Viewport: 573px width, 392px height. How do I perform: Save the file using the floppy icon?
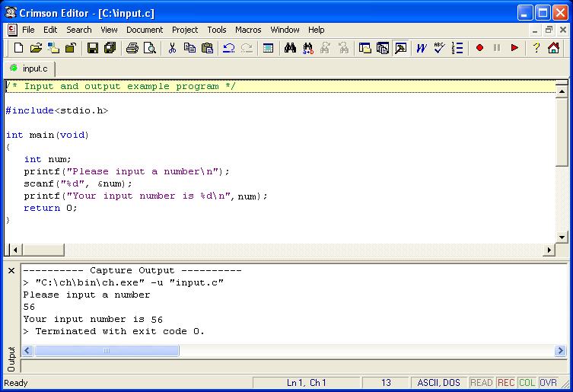[x=93, y=49]
